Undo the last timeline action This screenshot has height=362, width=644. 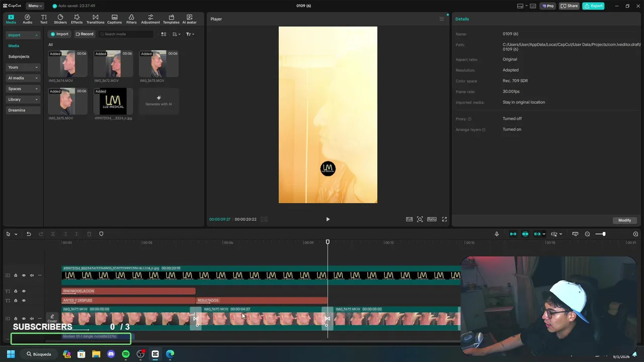coord(29,234)
